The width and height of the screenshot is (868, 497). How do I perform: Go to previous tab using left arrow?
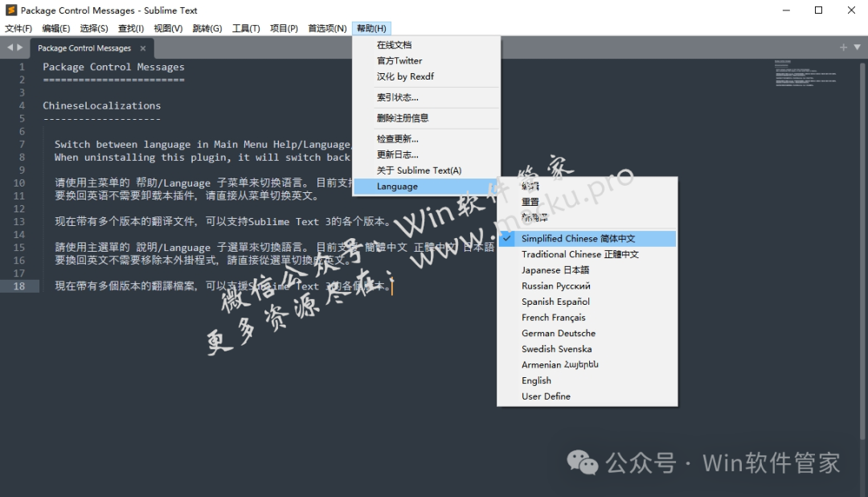10,47
